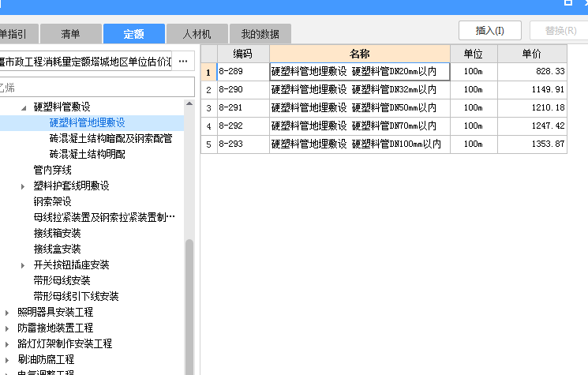Select 砖混凝土结构明配 tree item

tap(88, 154)
